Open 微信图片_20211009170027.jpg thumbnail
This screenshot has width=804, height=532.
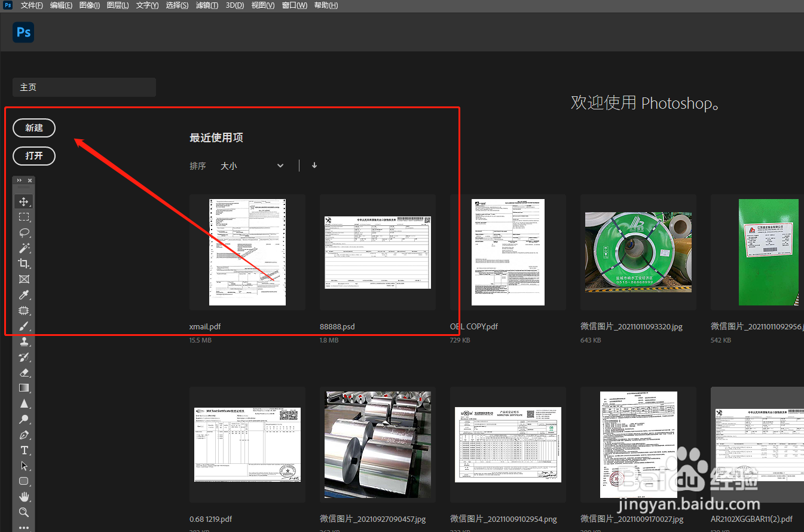pyautogui.click(x=638, y=445)
